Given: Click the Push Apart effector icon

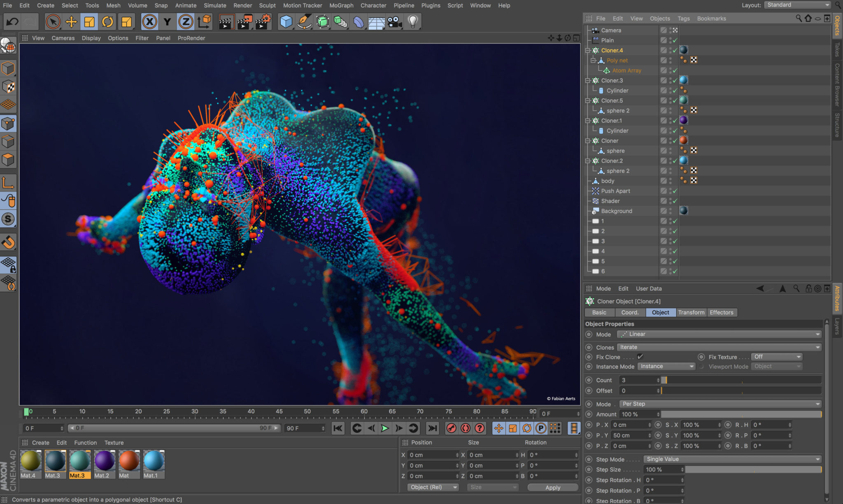Looking at the screenshot, I should point(594,191).
